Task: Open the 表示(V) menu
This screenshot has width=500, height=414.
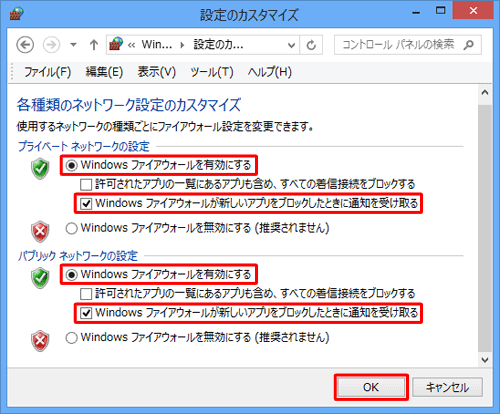Action: click(157, 72)
